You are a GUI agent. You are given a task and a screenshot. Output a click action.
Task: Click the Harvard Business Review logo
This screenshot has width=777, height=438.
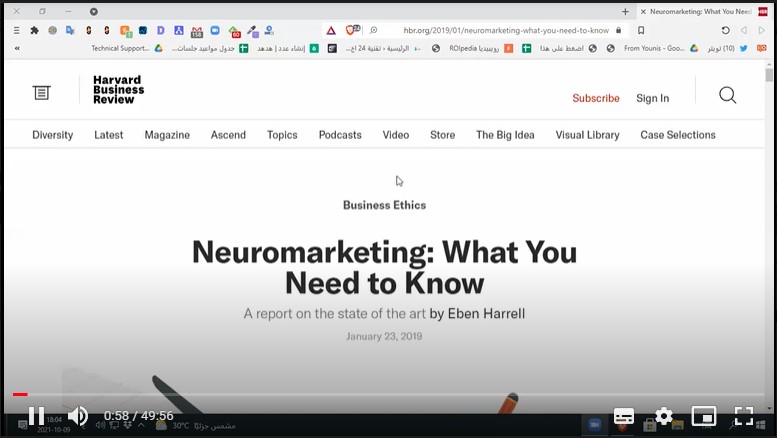118,90
